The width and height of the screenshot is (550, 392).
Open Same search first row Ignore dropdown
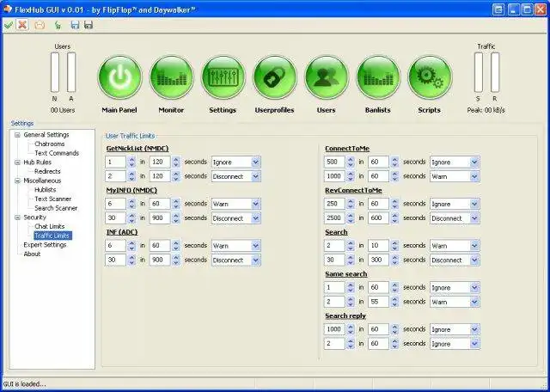click(455, 287)
